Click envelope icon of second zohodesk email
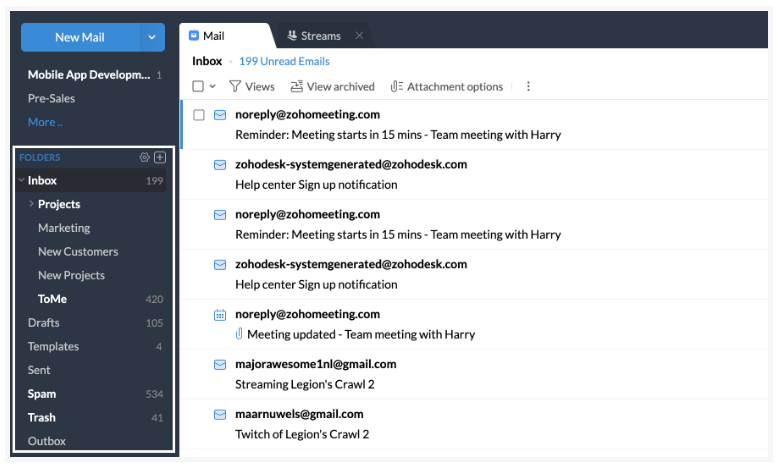The image size is (780, 465). coord(220,265)
